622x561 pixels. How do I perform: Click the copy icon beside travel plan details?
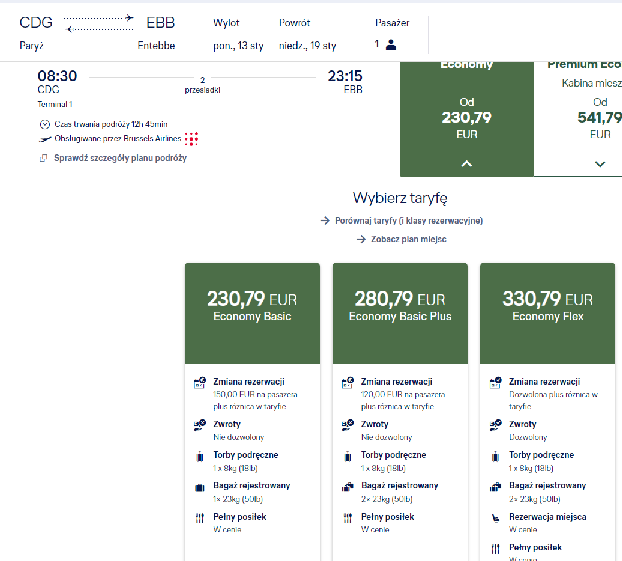tap(43, 158)
